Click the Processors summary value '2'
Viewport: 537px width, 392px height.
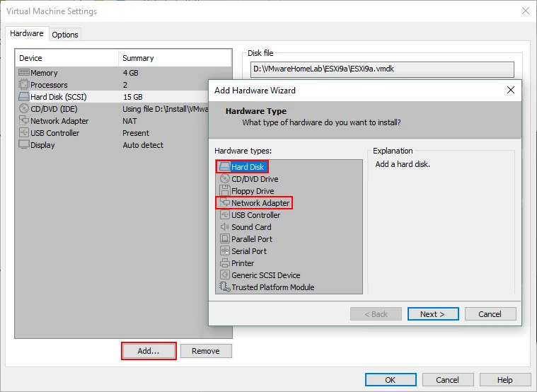pyautogui.click(x=125, y=85)
